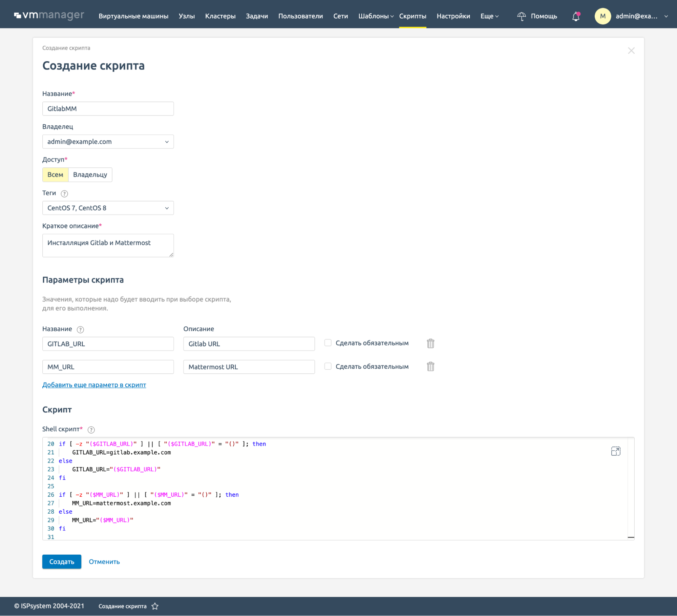Open the Узлы section
This screenshot has height=616, width=677.
pyautogui.click(x=187, y=16)
